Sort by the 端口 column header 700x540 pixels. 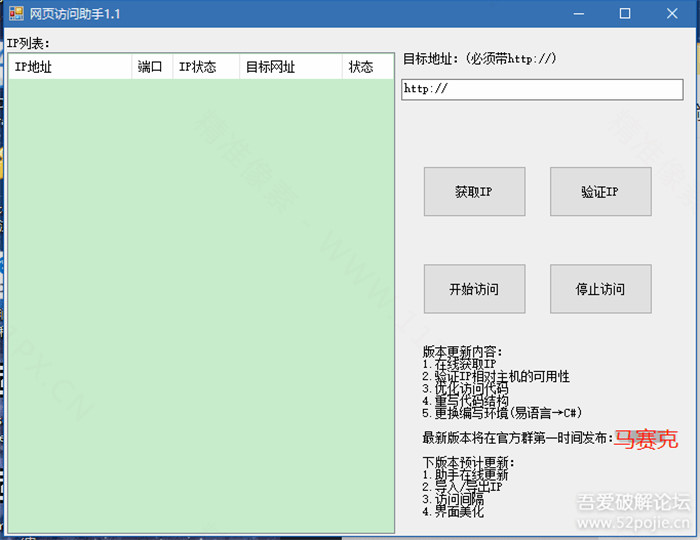pos(151,67)
